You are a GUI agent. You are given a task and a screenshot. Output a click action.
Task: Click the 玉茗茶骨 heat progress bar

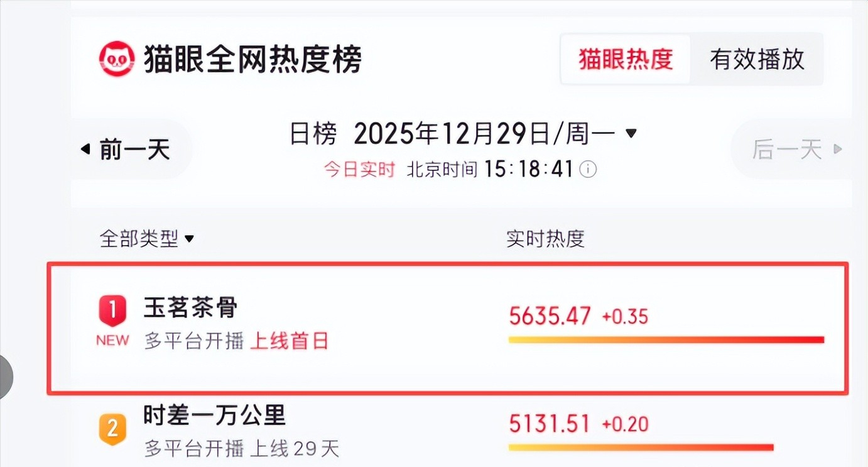click(666, 340)
